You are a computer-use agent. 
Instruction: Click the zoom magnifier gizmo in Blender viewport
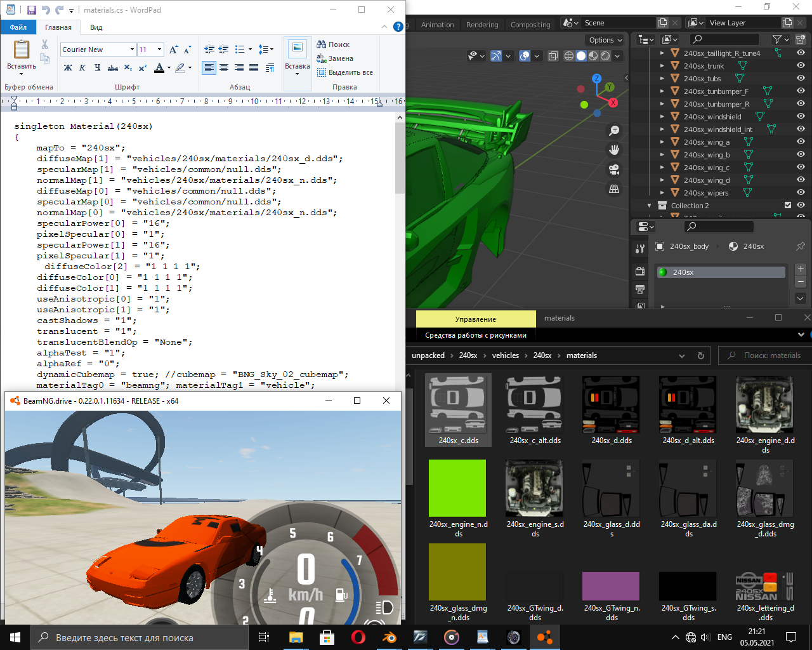tap(614, 131)
